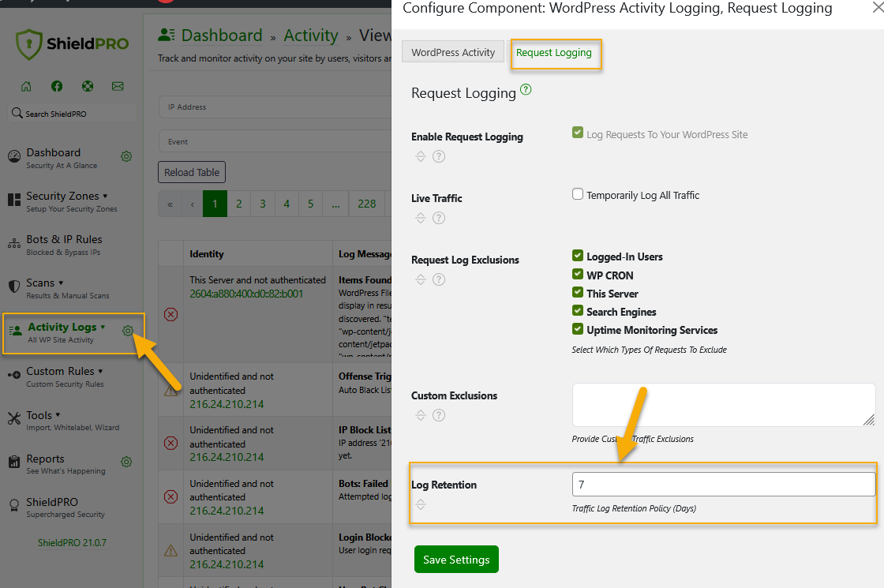Click the IP Address filter field
Viewport: 884px width, 588px height.
point(275,107)
